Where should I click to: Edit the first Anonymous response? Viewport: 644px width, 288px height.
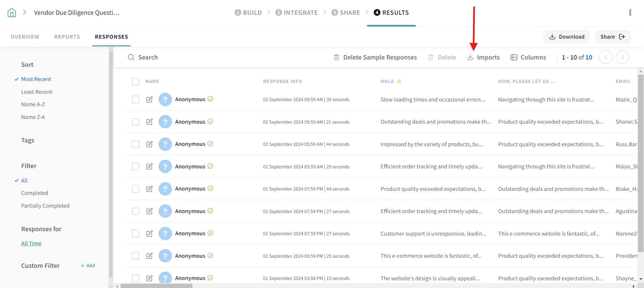[149, 99]
